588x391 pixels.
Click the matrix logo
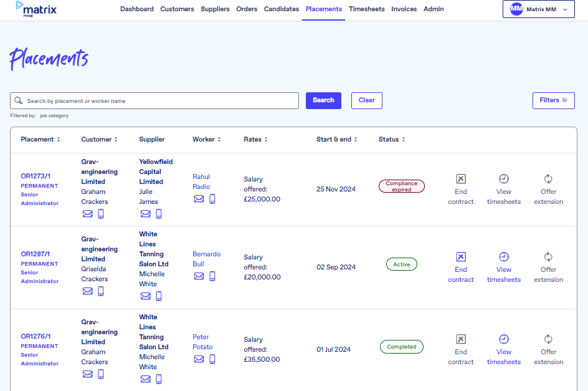click(x=36, y=9)
